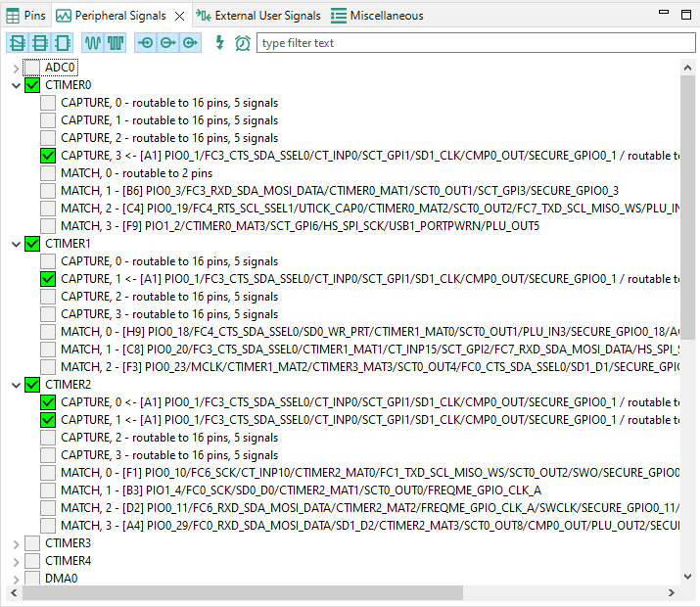Toggle the chip filter icon with horizontal lines
700x607 pixels.
coord(40,43)
